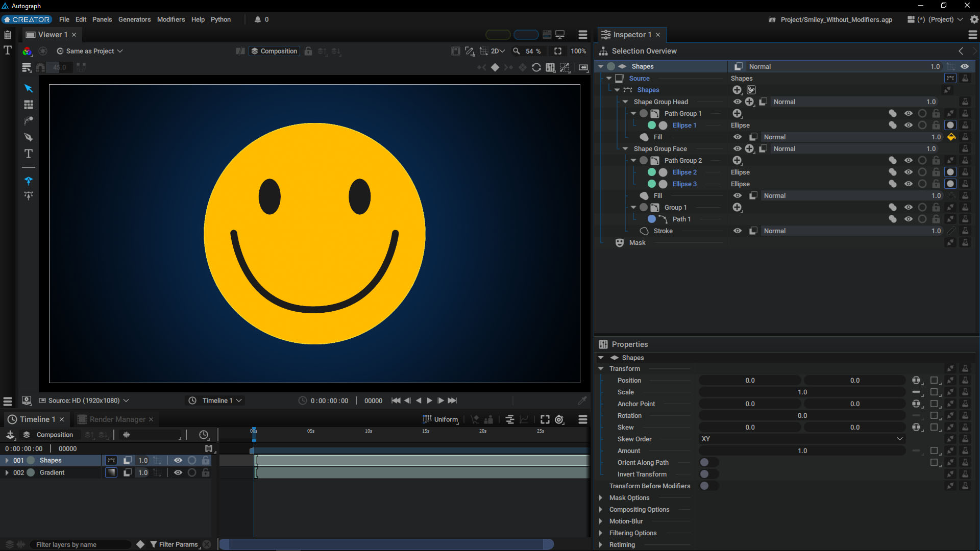980x551 pixels.
Task: Play the timeline forward
Action: (x=430, y=400)
